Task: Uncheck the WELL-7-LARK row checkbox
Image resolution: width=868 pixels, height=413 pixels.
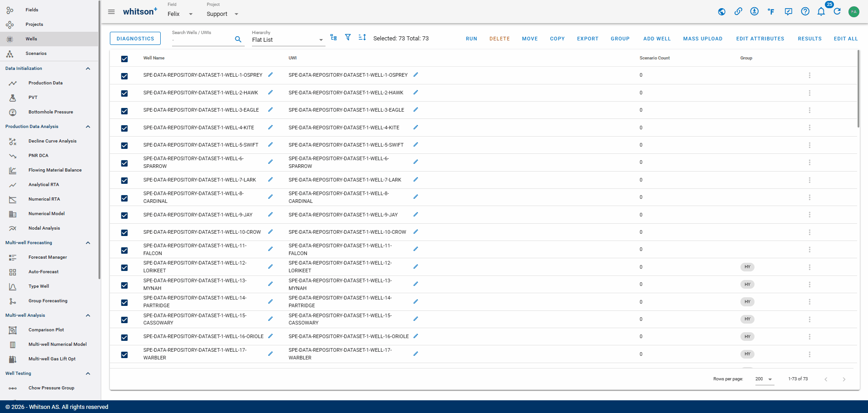Action: click(124, 181)
